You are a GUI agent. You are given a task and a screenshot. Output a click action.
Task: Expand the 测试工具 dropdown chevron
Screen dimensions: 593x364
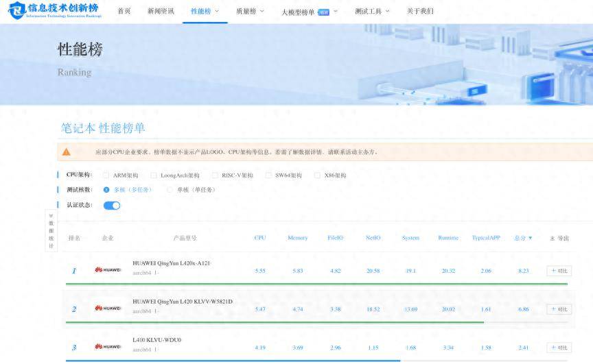point(387,12)
